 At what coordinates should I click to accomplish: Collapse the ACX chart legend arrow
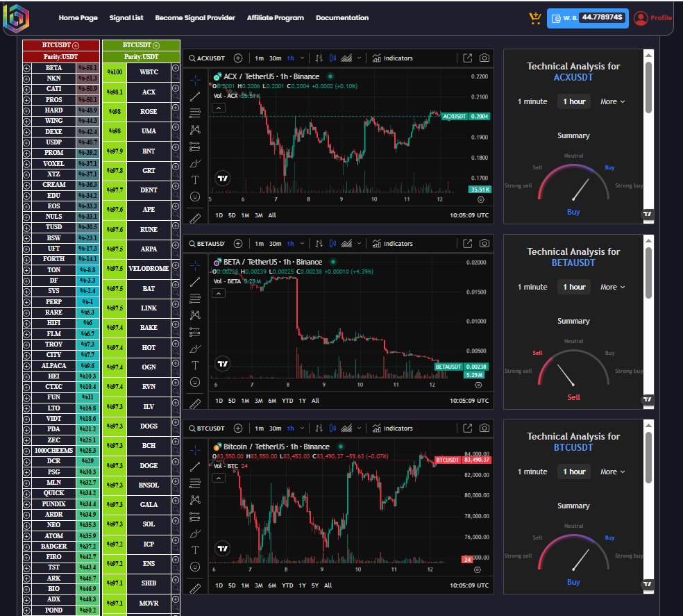[219, 108]
